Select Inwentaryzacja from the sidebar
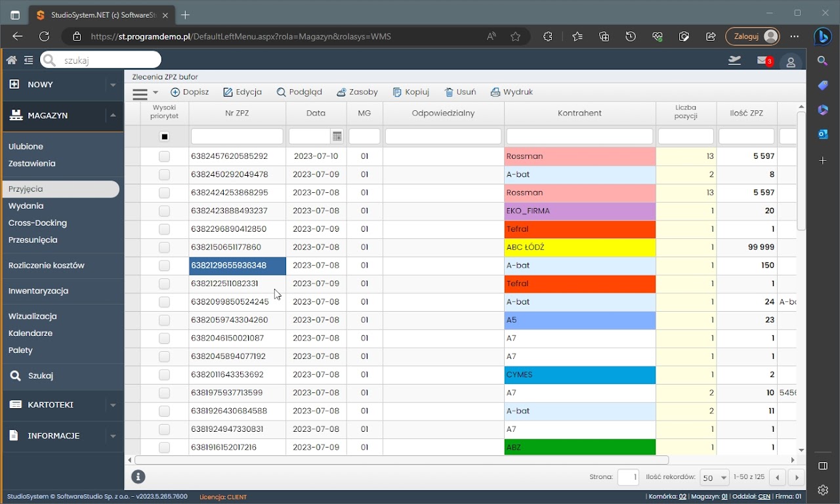This screenshot has height=504, width=840. coord(38,291)
